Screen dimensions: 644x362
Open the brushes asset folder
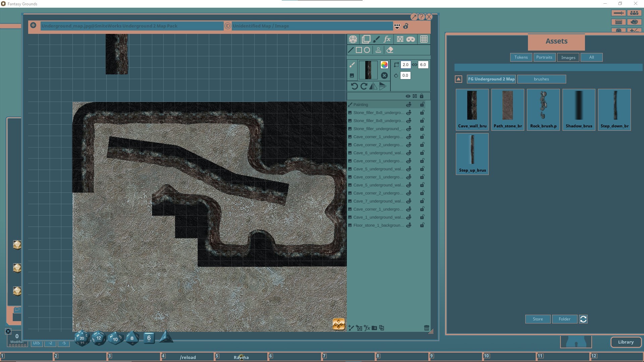coord(541,79)
